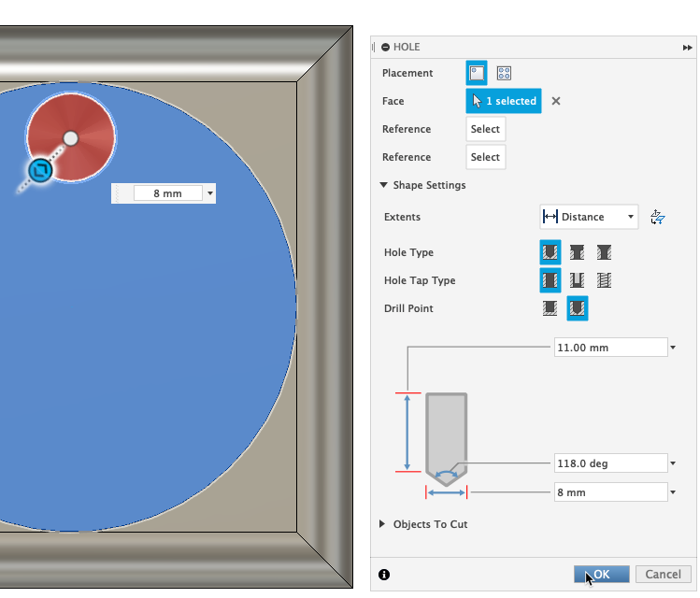The width and height of the screenshot is (700, 598).
Task: Select the countersink hole type icon
Action: click(605, 252)
